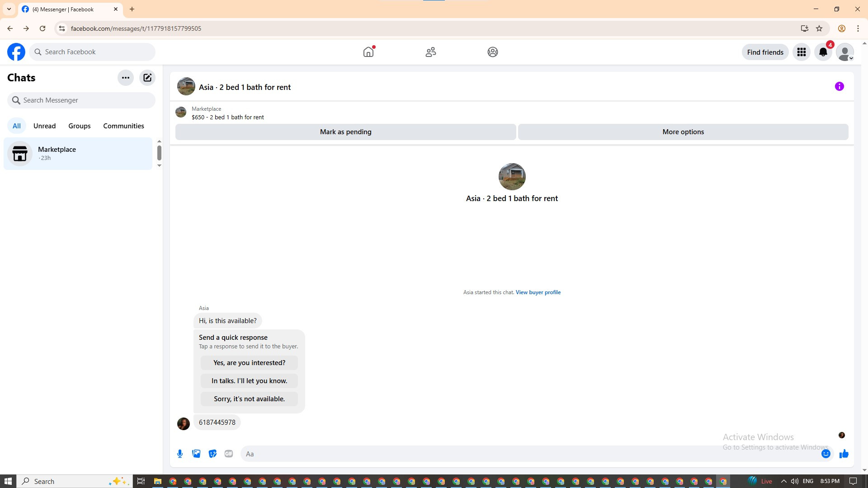
Task: Open the View buyer profile link
Action: click(x=538, y=292)
